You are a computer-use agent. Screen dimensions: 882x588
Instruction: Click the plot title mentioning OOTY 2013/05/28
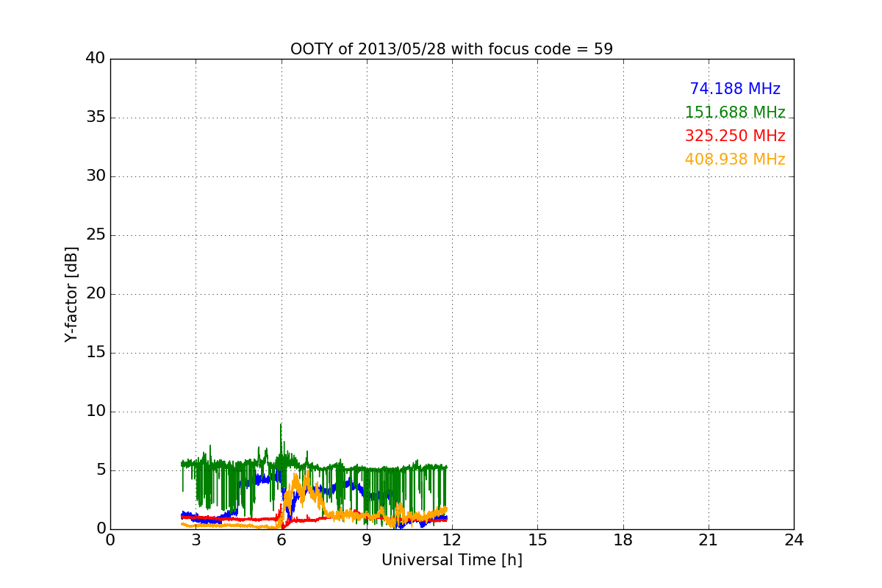coord(451,49)
